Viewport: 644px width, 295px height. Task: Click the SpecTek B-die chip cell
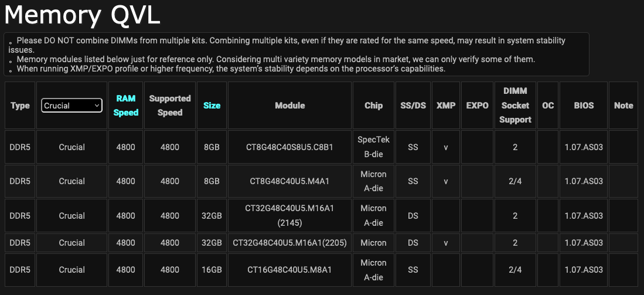click(x=373, y=147)
